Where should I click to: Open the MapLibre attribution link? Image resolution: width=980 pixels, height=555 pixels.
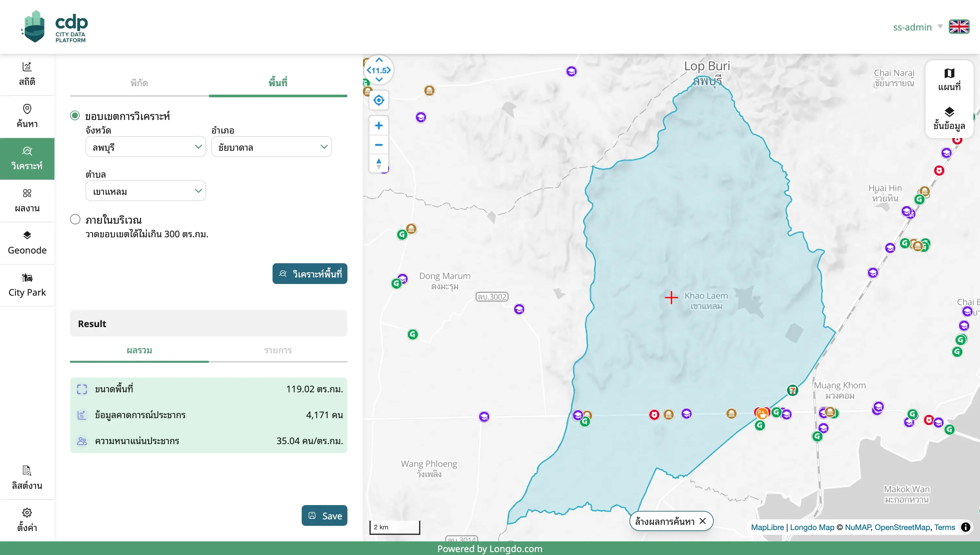point(767,527)
